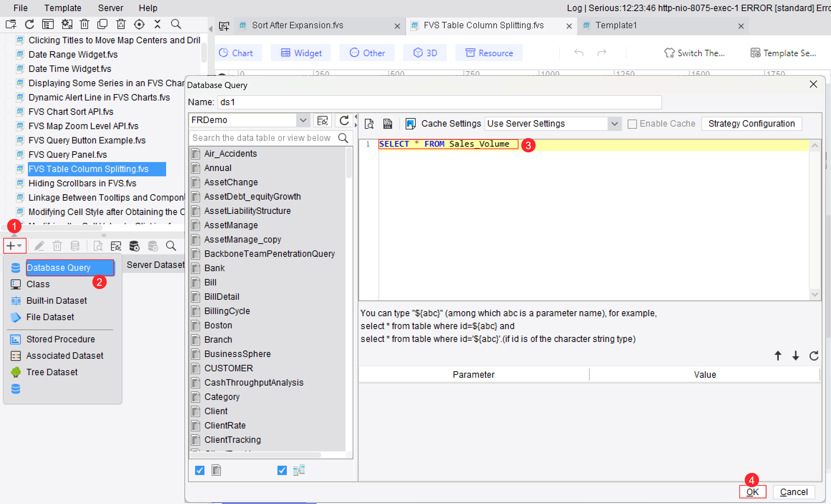Viewport: 831px width, 504px height.
Task: Open the Server menu
Action: (x=110, y=8)
